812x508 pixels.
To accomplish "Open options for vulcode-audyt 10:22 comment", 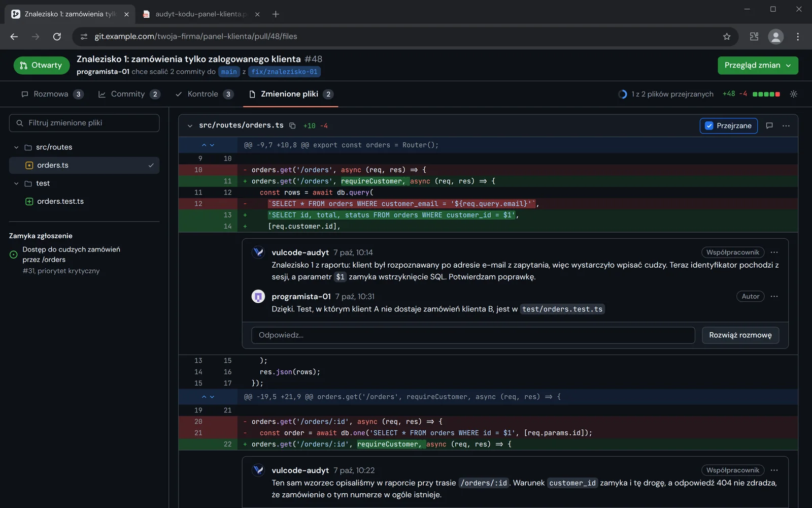I will tap(774, 470).
